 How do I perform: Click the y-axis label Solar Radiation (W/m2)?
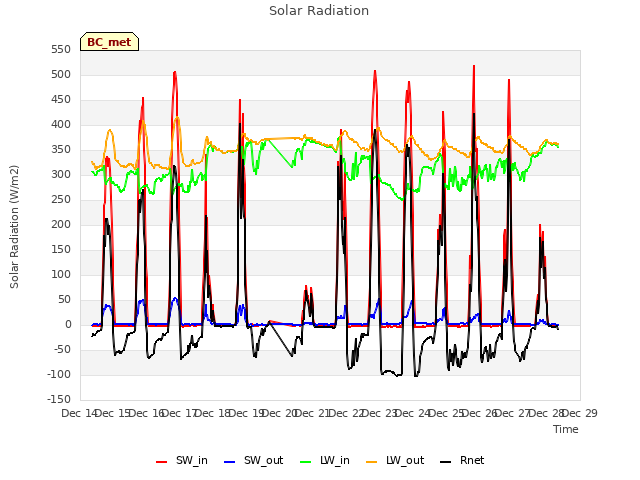tap(14, 227)
